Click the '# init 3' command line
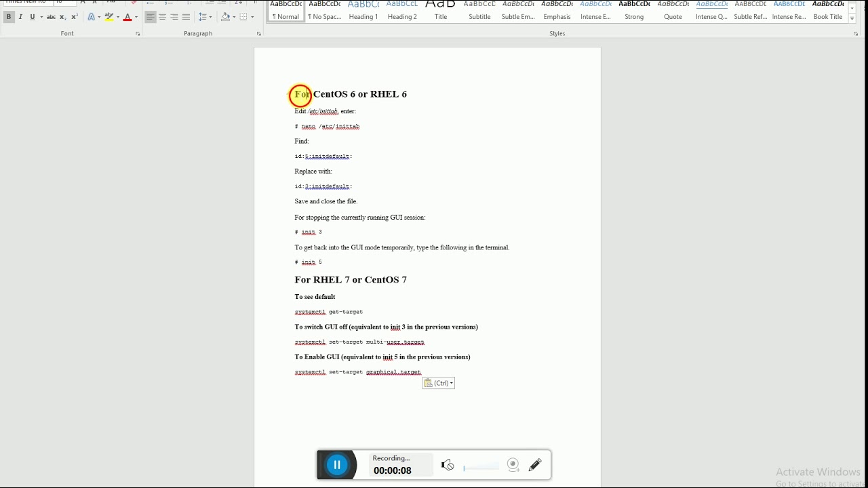Image resolution: width=868 pixels, height=488 pixels. click(x=308, y=232)
